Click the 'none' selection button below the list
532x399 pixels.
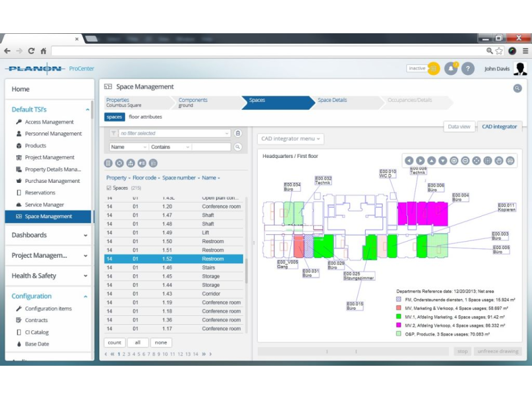[x=161, y=342]
